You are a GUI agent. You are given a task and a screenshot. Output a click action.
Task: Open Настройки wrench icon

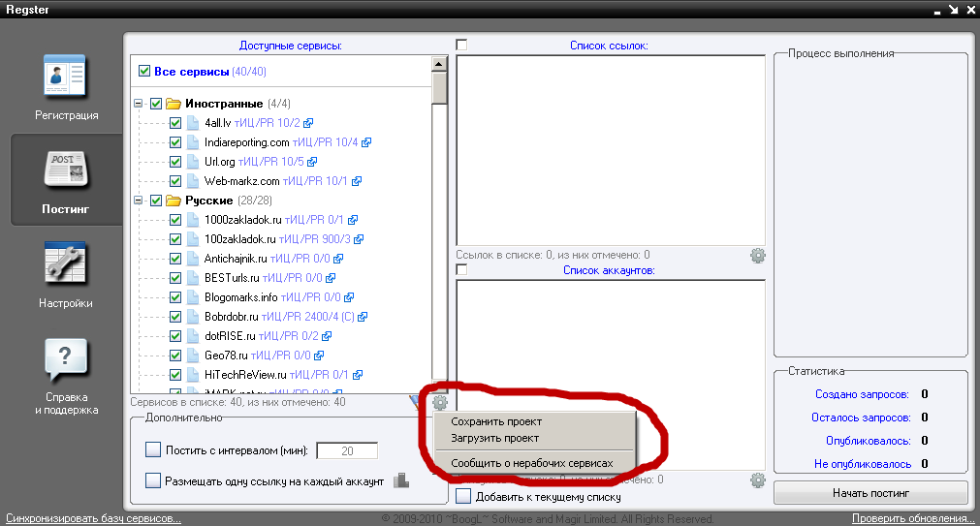pyautogui.click(x=65, y=263)
